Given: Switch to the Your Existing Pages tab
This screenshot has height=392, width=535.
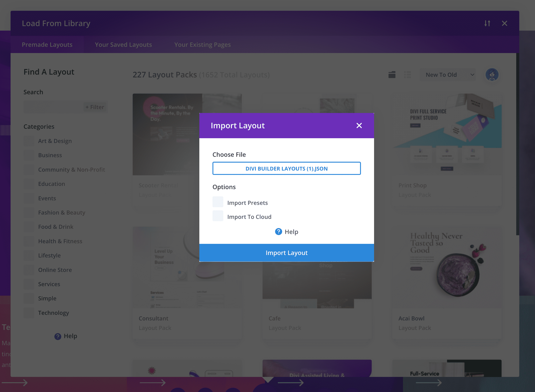Looking at the screenshot, I should tap(202, 45).
